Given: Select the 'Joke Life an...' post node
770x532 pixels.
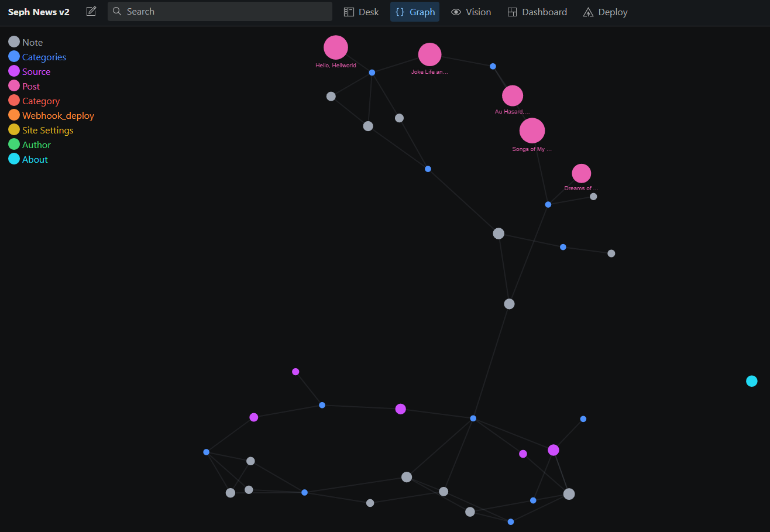Looking at the screenshot, I should pos(429,54).
